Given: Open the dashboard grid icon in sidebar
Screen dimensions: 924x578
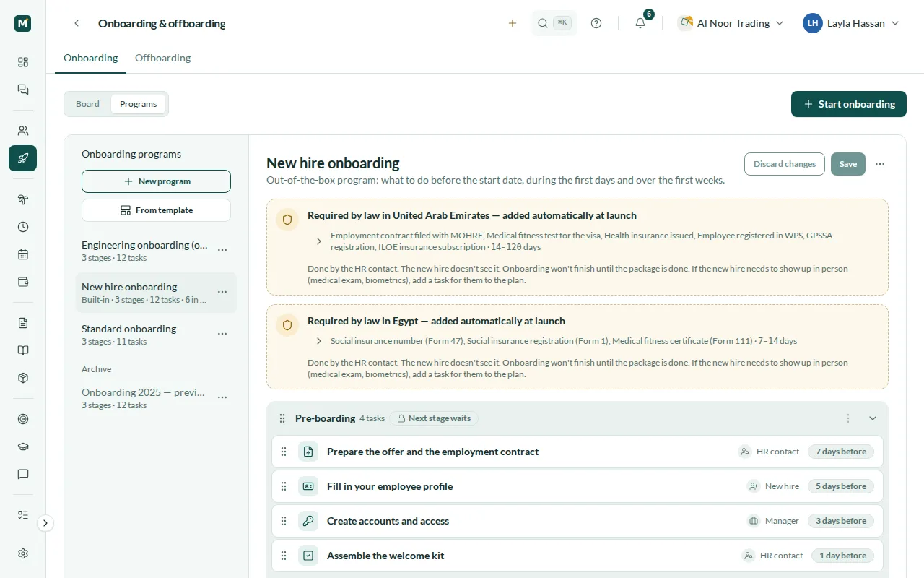Looking at the screenshot, I should 23,62.
